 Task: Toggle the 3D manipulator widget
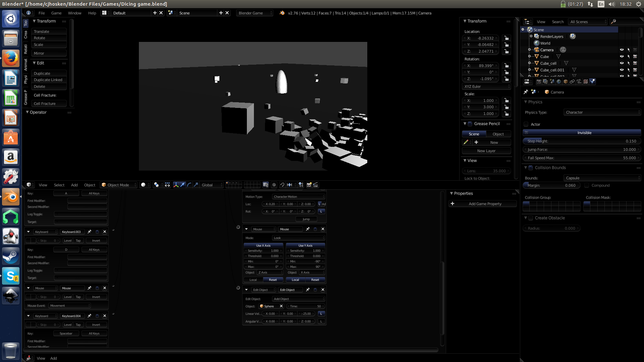[176, 185]
